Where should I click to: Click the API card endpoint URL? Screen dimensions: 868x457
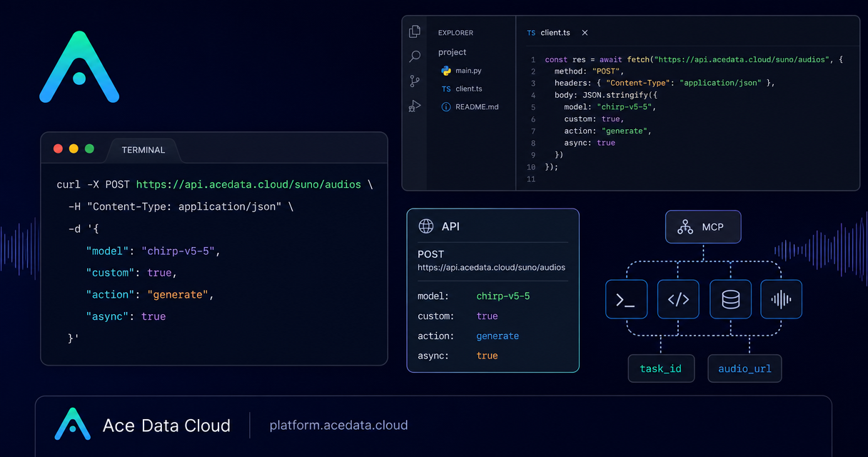tap(491, 268)
